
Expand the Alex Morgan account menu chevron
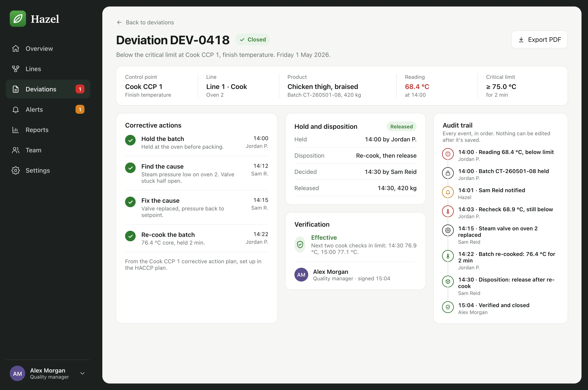82,373
